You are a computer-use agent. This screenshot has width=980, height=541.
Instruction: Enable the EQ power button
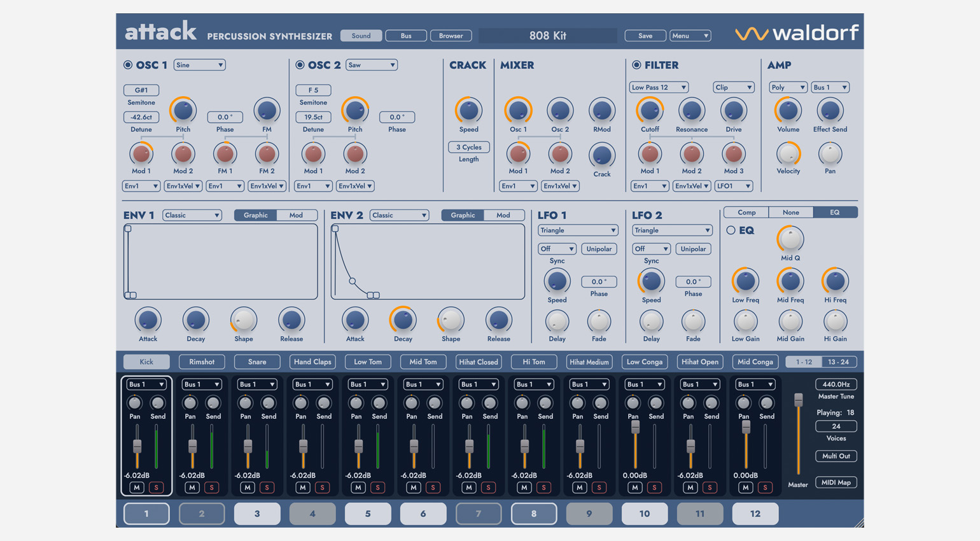pos(731,230)
